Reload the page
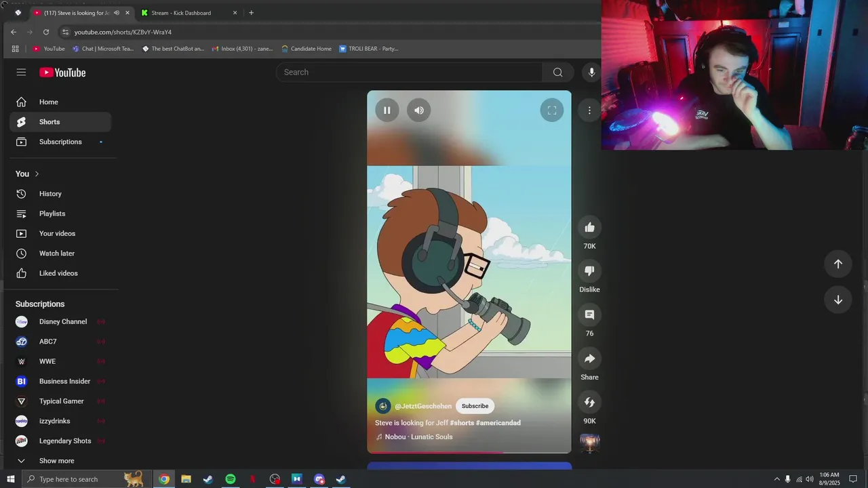Viewport: 868px width, 488px height. 46,32
